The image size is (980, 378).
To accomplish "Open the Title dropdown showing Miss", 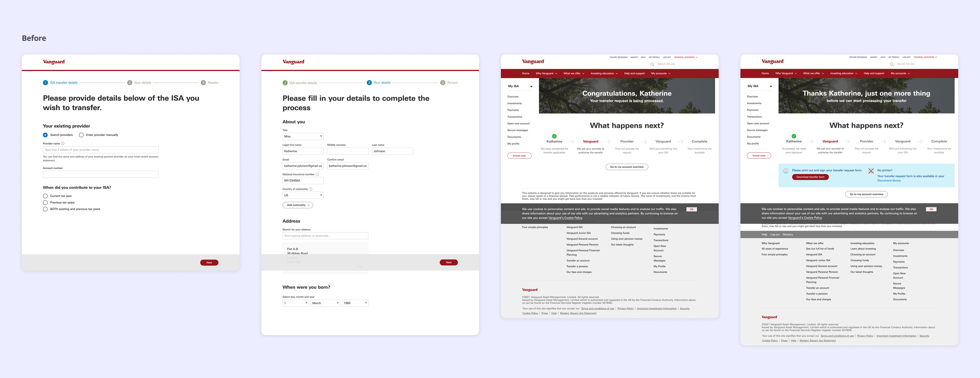I will pyautogui.click(x=303, y=136).
